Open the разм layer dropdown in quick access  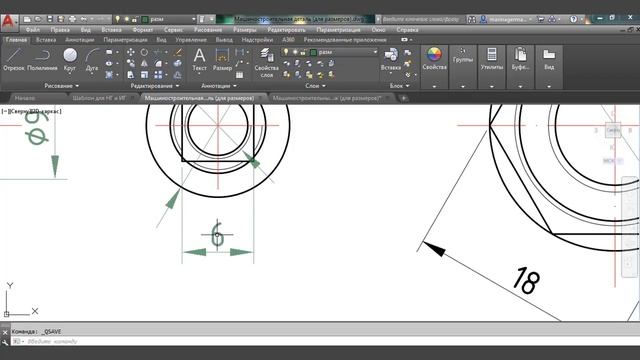coord(193,19)
